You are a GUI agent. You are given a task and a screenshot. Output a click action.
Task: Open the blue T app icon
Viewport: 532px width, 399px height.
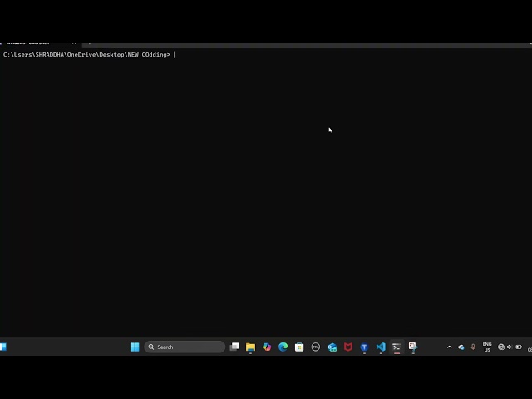pyautogui.click(x=364, y=347)
